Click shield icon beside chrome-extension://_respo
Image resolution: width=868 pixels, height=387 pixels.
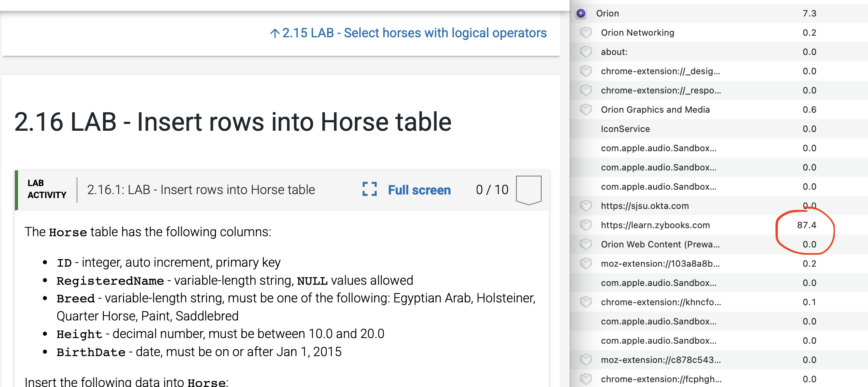pos(586,90)
